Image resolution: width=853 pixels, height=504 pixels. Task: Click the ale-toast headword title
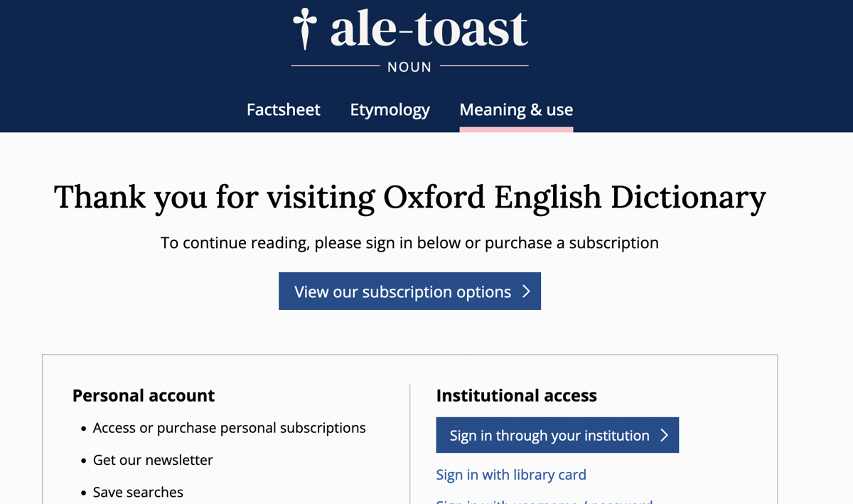click(x=429, y=28)
